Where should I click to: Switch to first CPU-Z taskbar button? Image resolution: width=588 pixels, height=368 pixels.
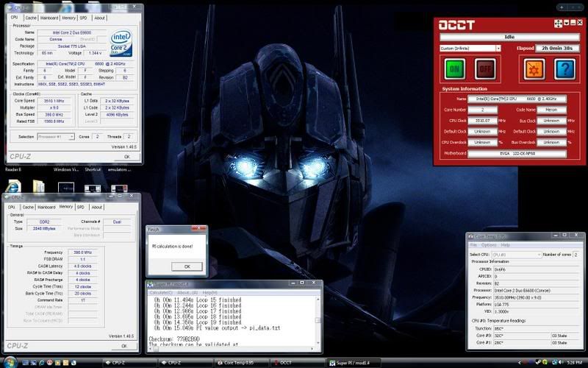[x=129, y=363]
